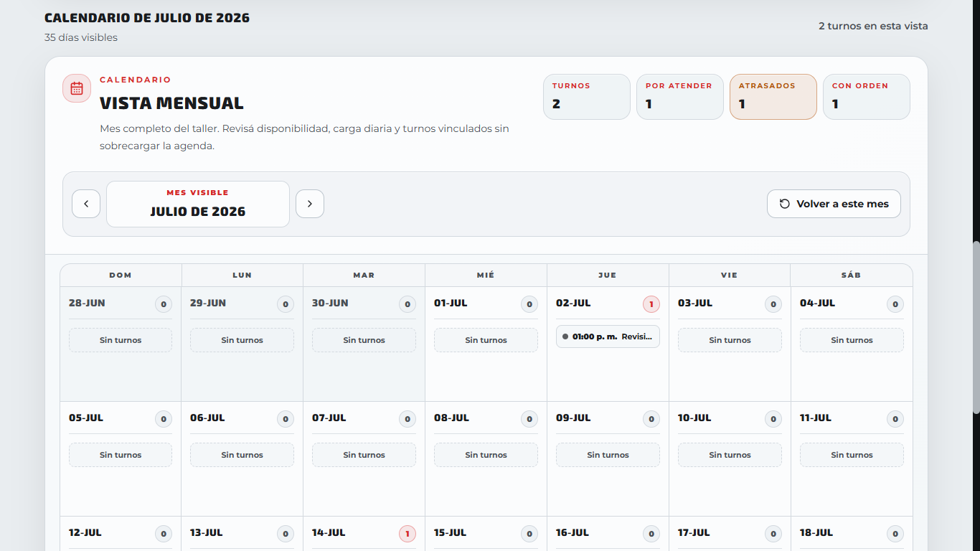The height and width of the screenshot is (551, 980).
Task: Click the red calendar icon beside Vista Mensual
Action: (77, 88)
